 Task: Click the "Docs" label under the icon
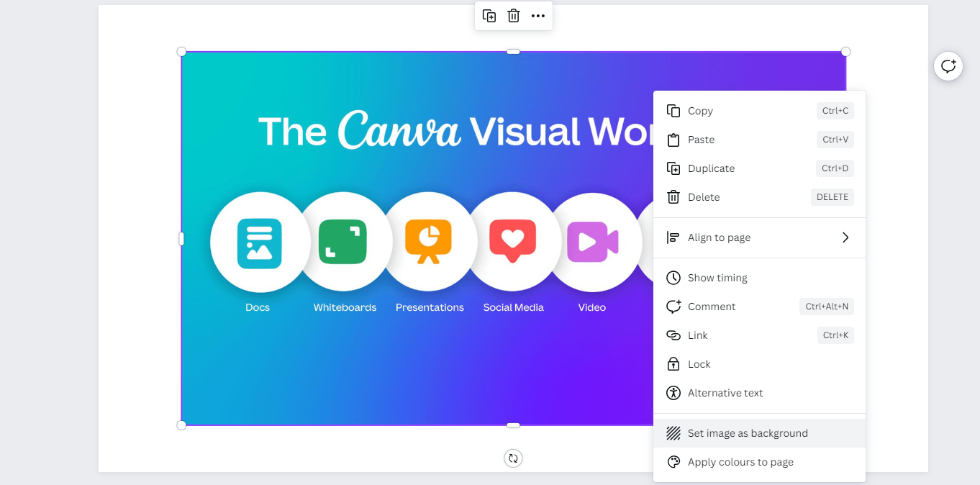[258, 307]
